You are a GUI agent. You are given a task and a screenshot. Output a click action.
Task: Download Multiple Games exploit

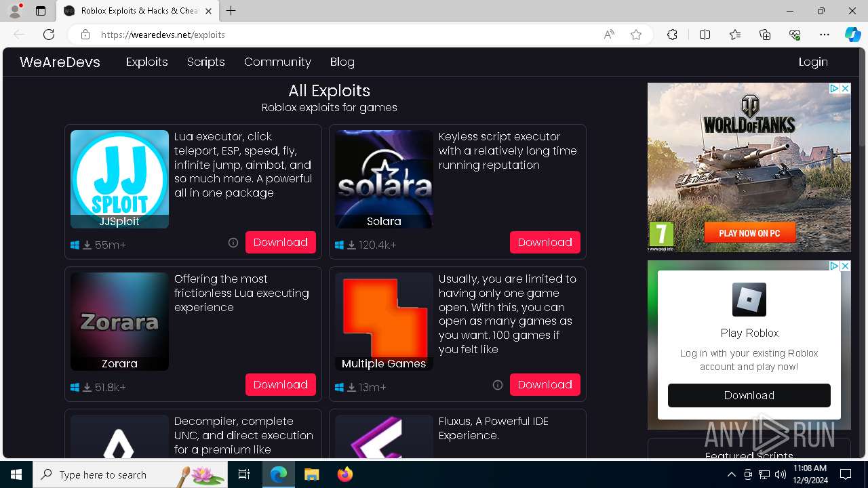545,384
